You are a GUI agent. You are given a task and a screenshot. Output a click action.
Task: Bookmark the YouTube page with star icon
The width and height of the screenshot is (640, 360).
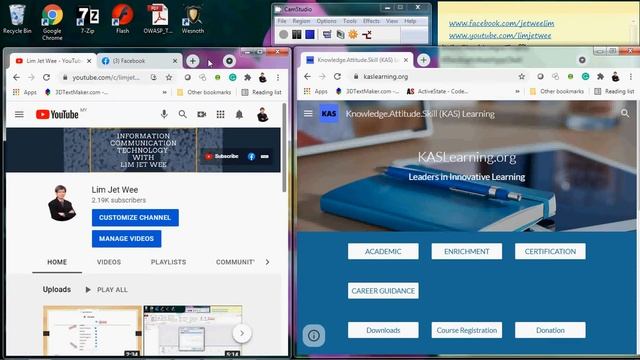(169, 77)
